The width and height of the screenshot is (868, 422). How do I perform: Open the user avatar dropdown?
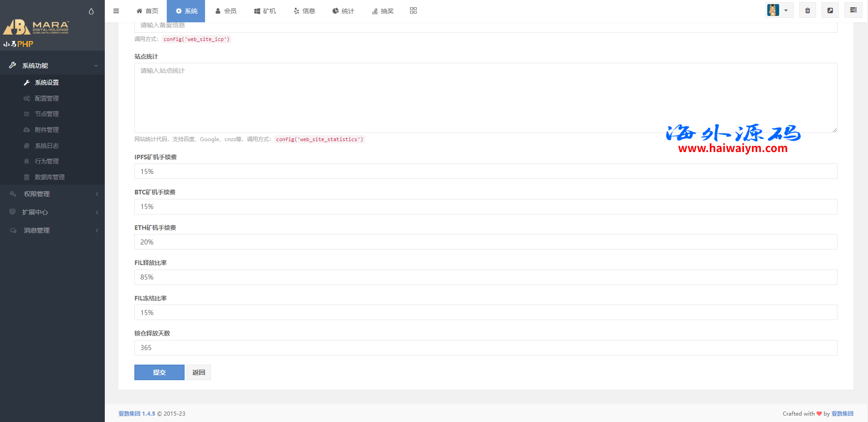[x=779, y=10]
